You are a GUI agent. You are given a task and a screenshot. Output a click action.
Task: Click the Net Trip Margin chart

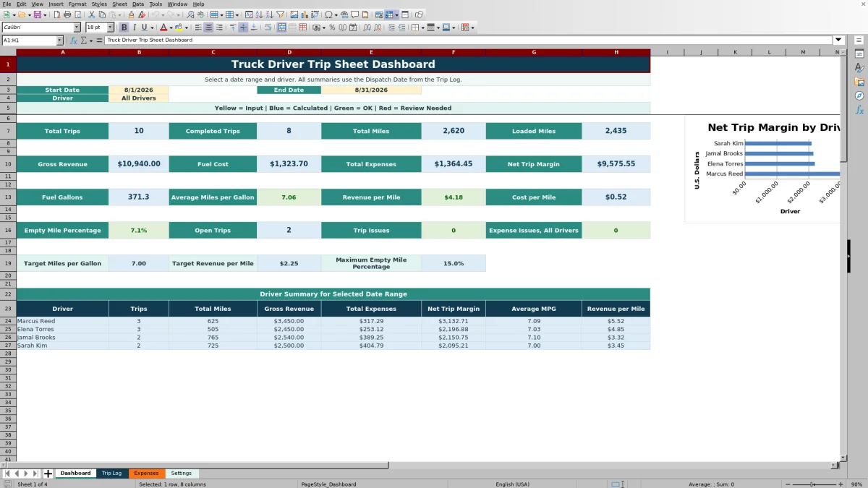click(763, 169)
